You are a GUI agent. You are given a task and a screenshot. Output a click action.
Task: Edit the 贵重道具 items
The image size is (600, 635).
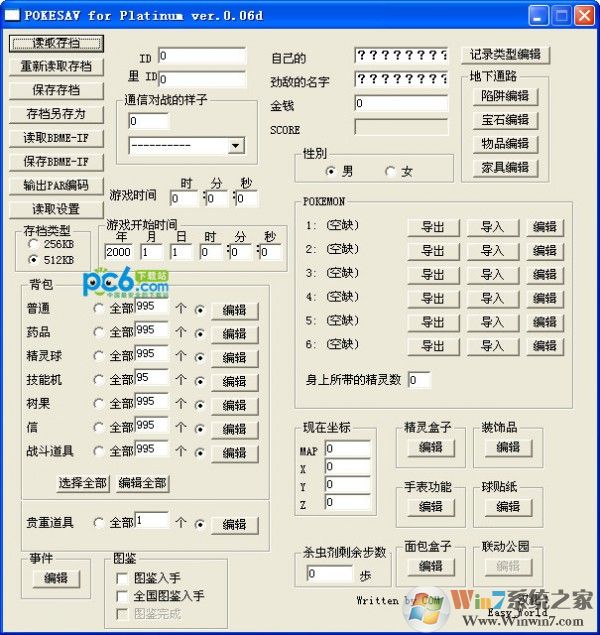coord(235,525)
